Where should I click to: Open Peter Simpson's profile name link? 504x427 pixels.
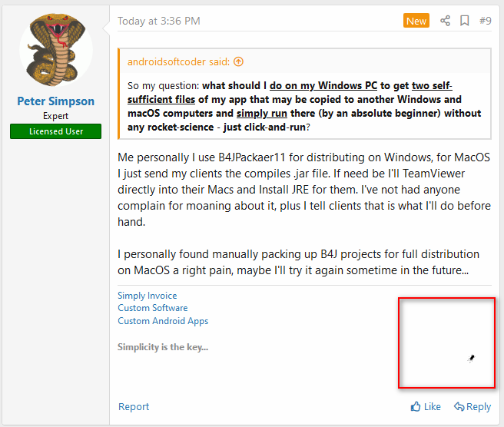[56, 101]
